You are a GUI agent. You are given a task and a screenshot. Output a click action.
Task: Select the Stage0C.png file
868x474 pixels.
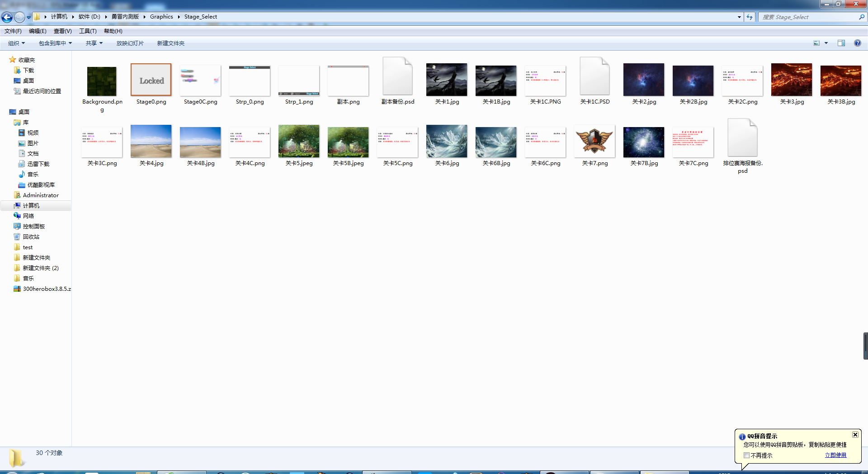[200, 81]
